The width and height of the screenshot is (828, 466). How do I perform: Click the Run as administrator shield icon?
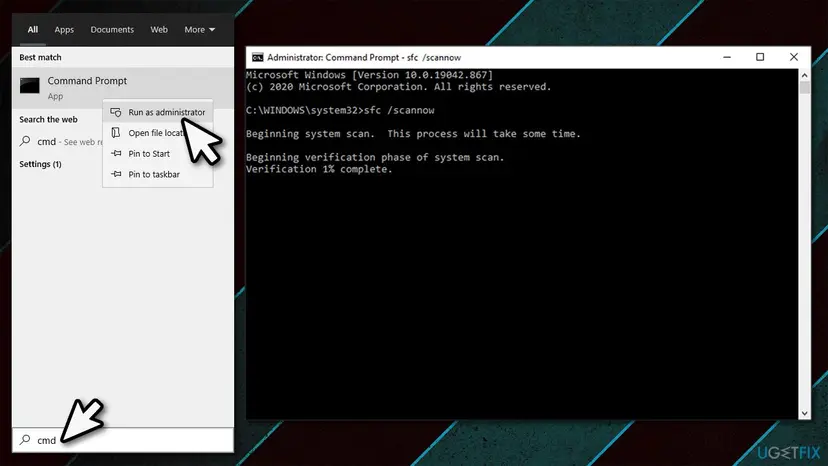click(x=116, y=112)
